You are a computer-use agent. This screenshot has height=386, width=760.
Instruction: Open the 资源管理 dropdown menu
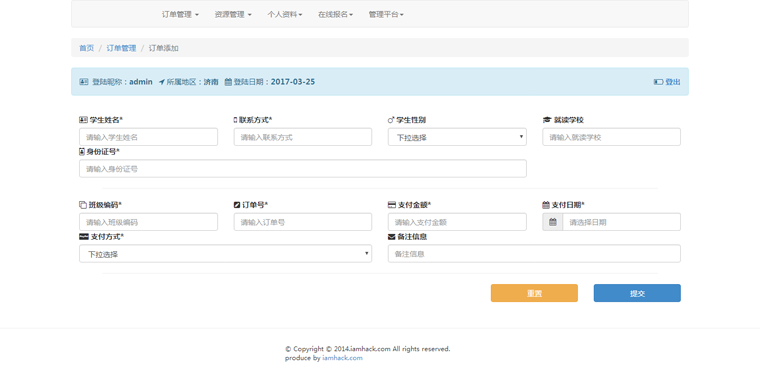[x=233, y=15]
